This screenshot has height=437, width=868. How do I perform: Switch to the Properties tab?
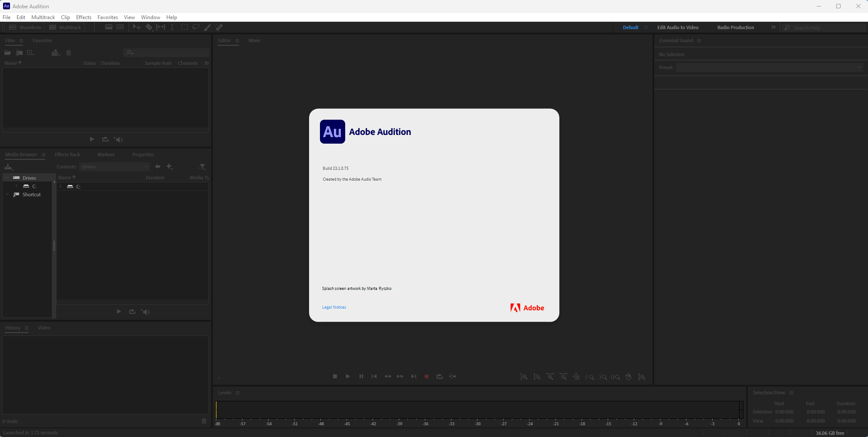(x=143, y=155)
